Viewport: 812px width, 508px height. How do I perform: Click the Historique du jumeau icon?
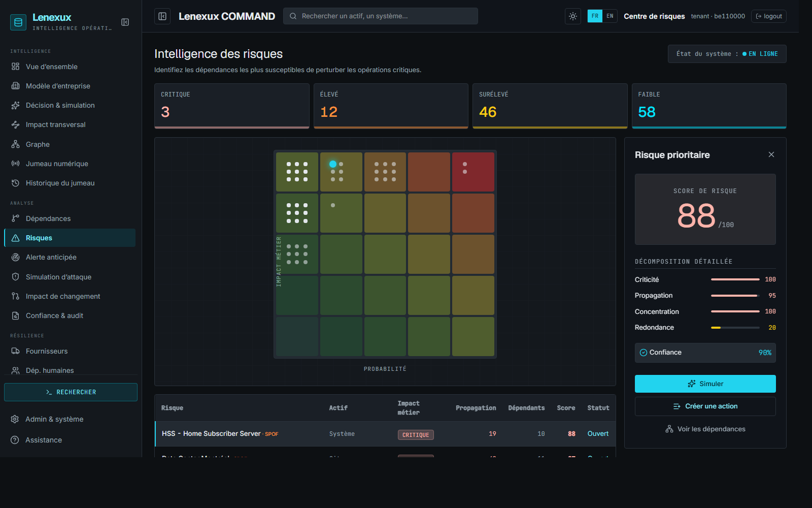pos(15,183)
